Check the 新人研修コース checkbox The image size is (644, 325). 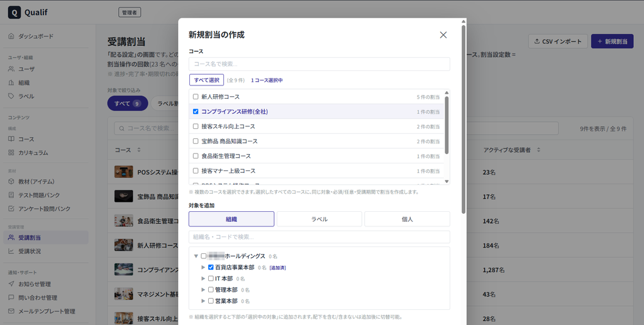click(196, 97)
